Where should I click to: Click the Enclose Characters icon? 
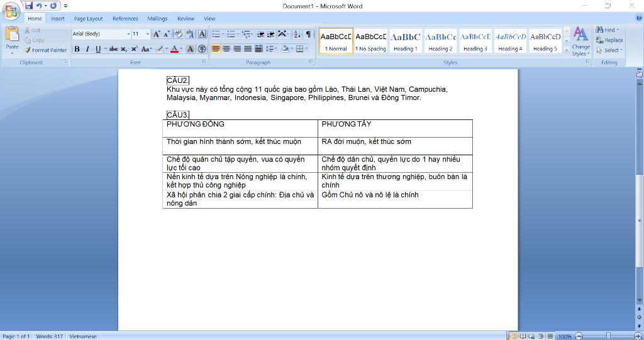point(202,49)
